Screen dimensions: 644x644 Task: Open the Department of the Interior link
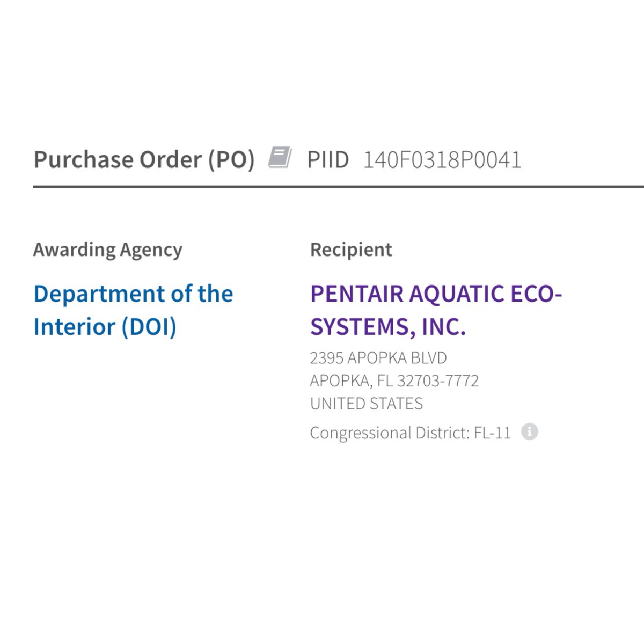[x=133, y=294]
